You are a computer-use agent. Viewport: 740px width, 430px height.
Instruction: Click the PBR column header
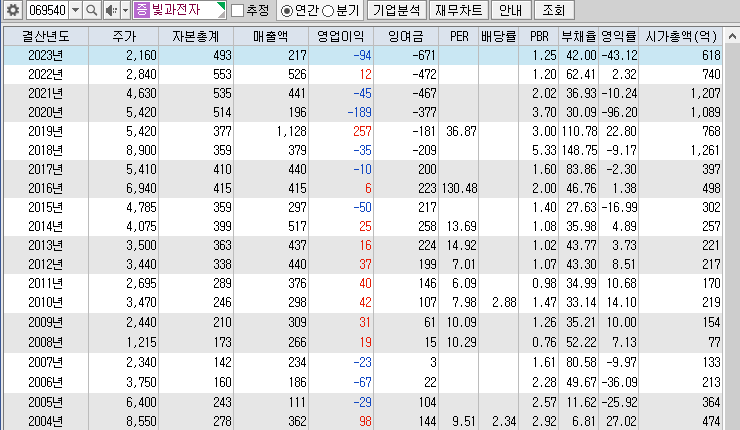pos(538,36)
